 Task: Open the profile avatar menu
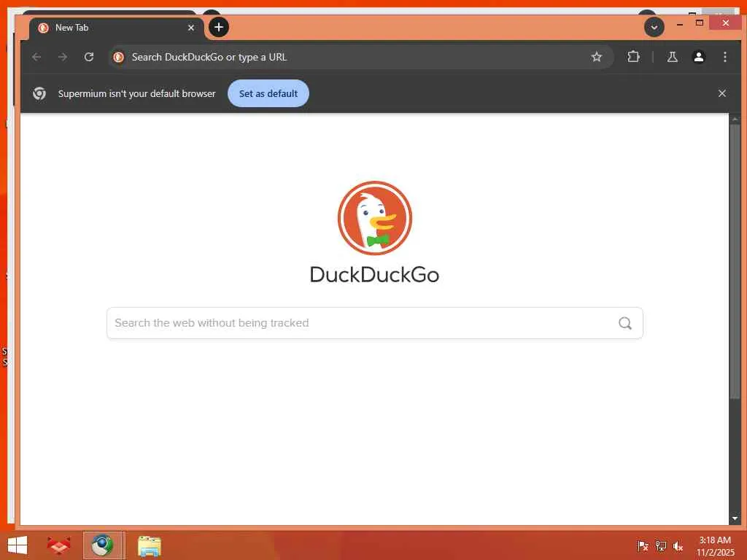698,57
